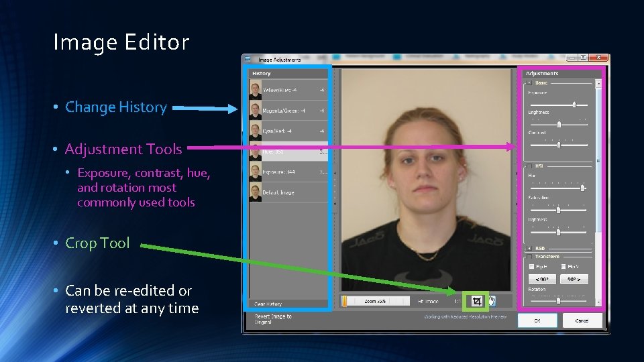Viewport: 644px width, 362px height.
Task: Click the History panel header
Action: coord(288,74)
